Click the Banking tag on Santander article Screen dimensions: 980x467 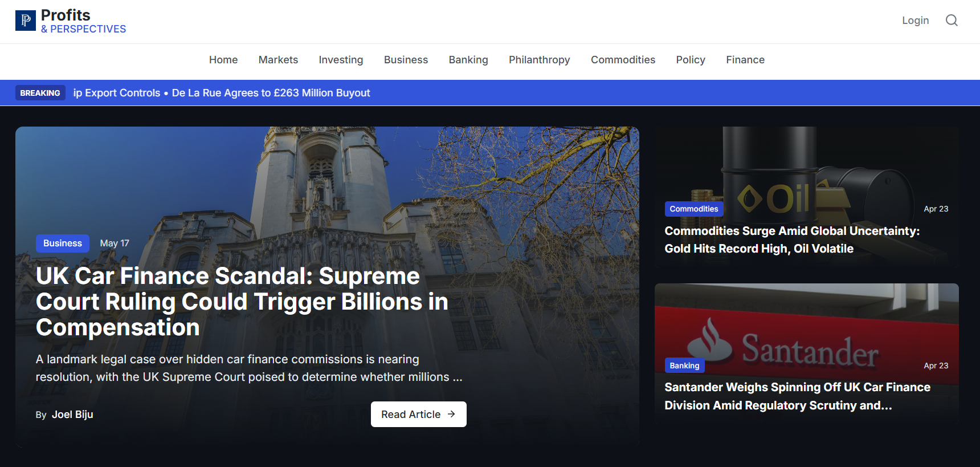tap(684, 366)
